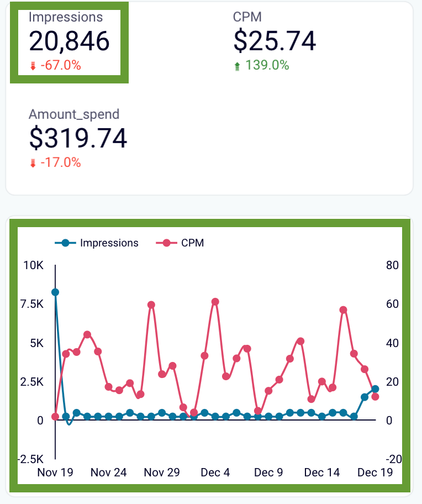Click the 10K left axis label

click(x=33, y=265)
